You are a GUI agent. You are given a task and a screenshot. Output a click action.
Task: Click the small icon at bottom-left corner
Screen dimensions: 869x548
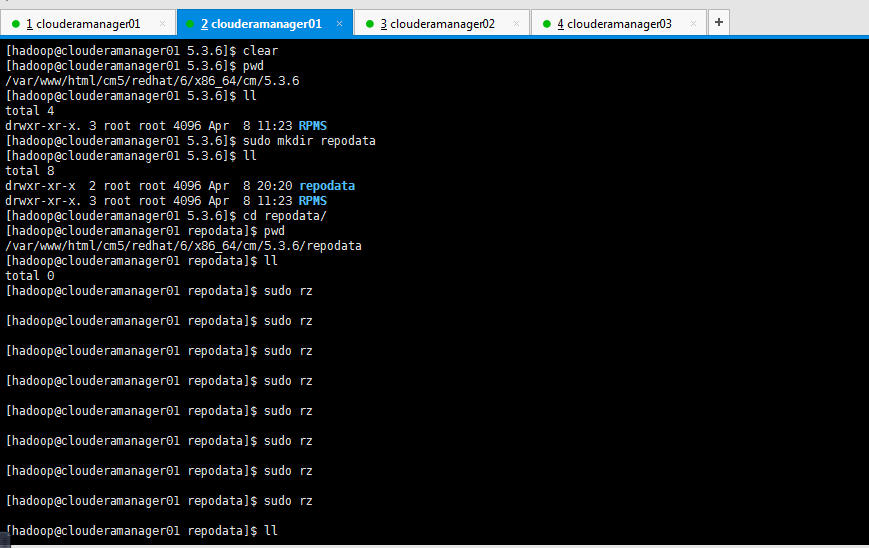click(4, 540)
